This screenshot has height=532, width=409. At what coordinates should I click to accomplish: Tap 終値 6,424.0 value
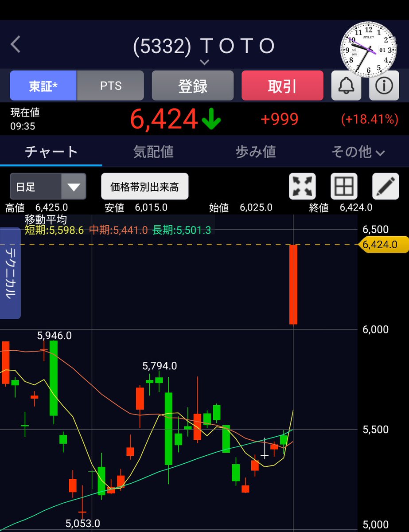click(356, 207)
